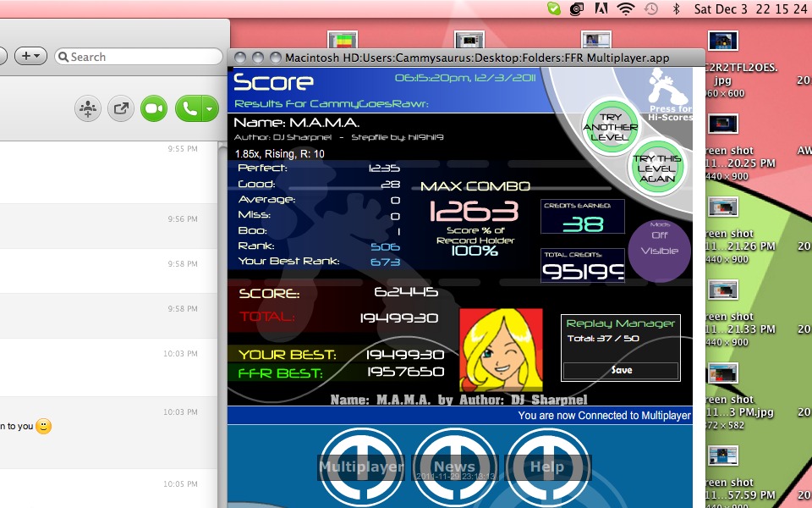Viewport: 812px width, 508px height.
Task: Click the Try This Level Again button
Action: (x=656, y=168)
